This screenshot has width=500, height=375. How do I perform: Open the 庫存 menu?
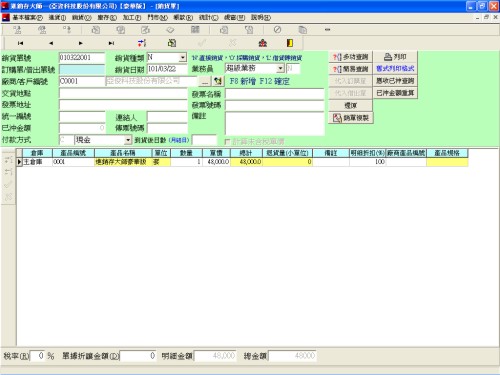(107, 17)
